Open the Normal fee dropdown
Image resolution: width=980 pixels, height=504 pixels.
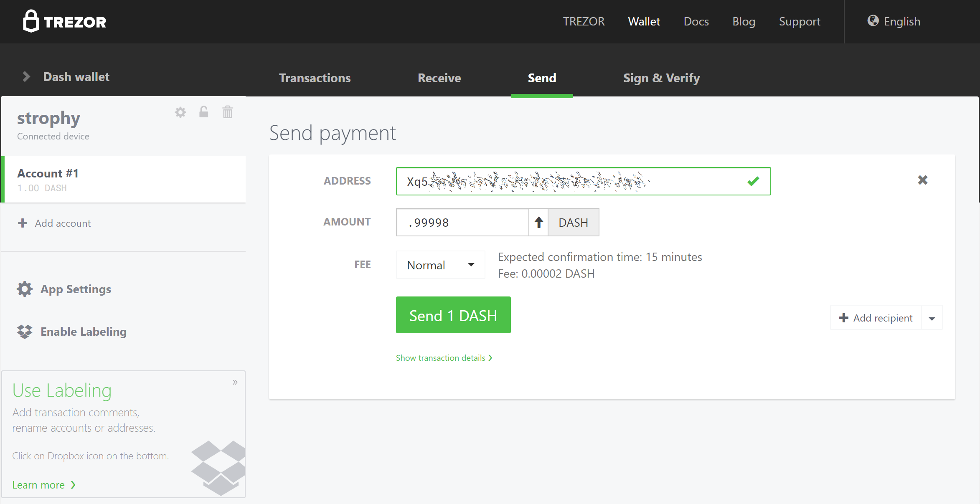coord(440,265)
